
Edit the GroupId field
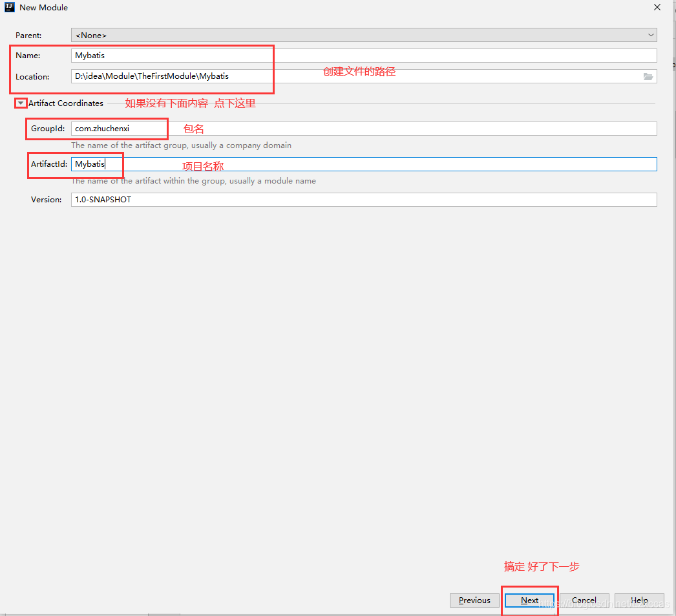tap(364, 129)
